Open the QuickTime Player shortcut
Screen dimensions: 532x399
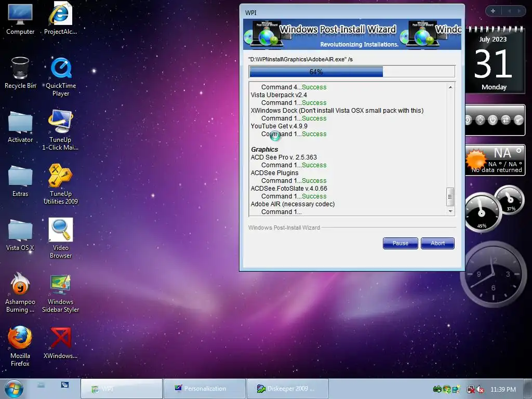coord(61,77)
